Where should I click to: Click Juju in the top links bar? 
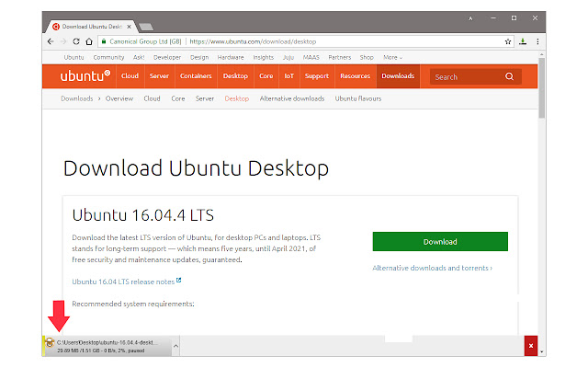(x=288, y=57)
